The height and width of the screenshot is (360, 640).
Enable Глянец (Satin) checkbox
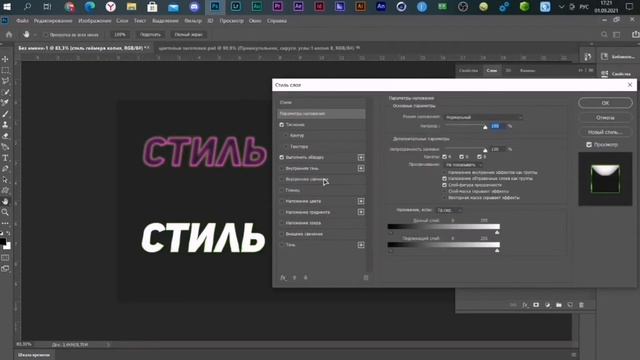[x=282, y=190]
